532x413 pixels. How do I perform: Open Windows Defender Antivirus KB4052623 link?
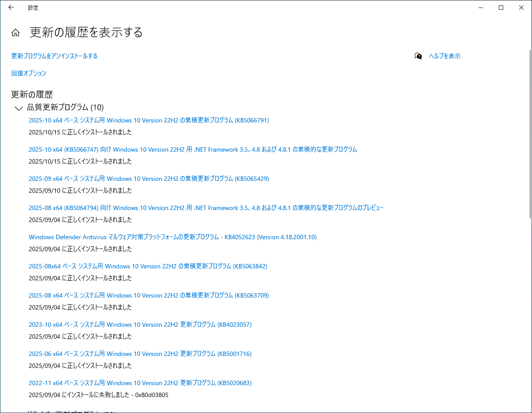173,237
